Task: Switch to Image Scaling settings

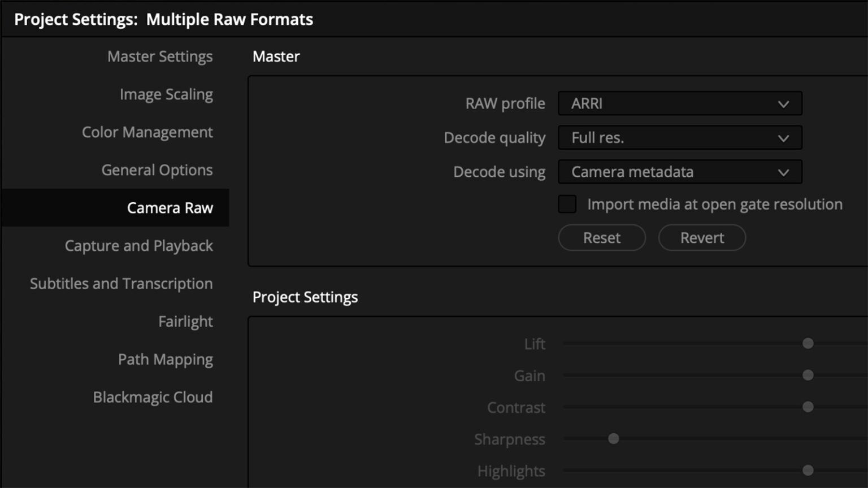Action: [166, 94]
